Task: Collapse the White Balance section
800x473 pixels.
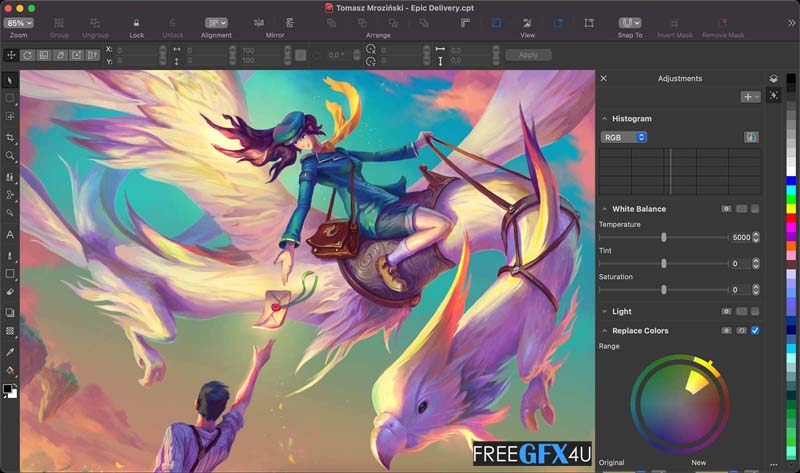Action: (x=605, y=209)
